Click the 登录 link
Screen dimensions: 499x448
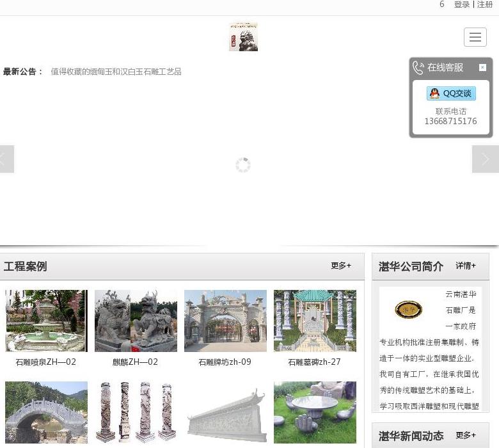click(x=462, y=4)
